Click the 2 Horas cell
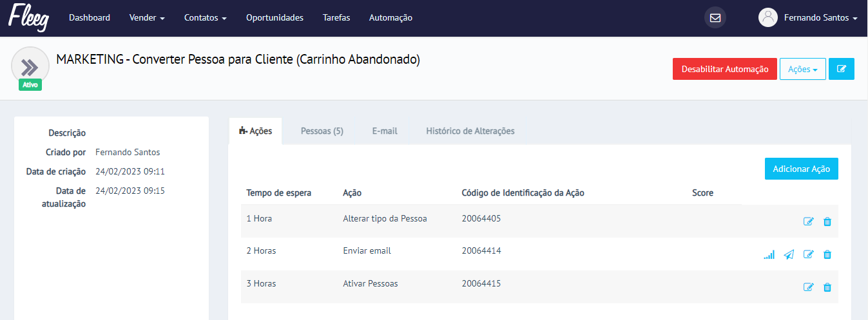 pos(261,250)
